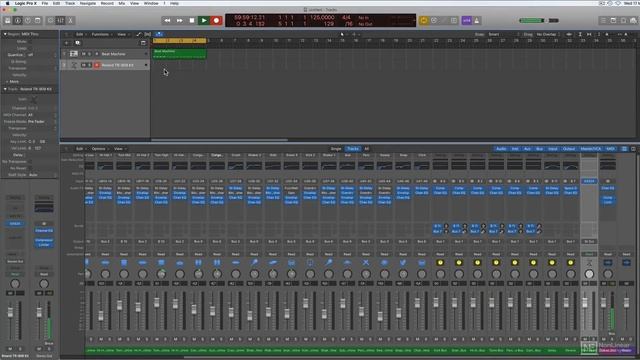Open the List Editors icon
This screenshot has height=360, width=640.
603,20
